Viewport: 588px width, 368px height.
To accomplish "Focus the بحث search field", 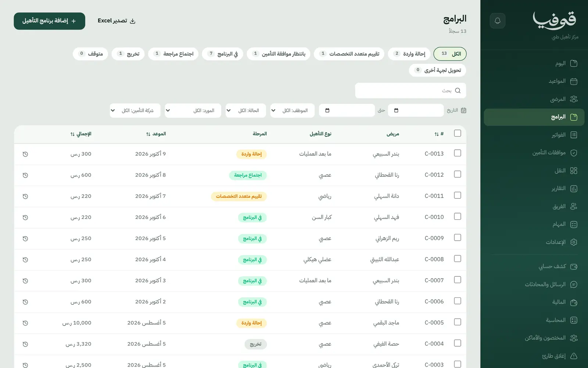I will tap(410, 91).
